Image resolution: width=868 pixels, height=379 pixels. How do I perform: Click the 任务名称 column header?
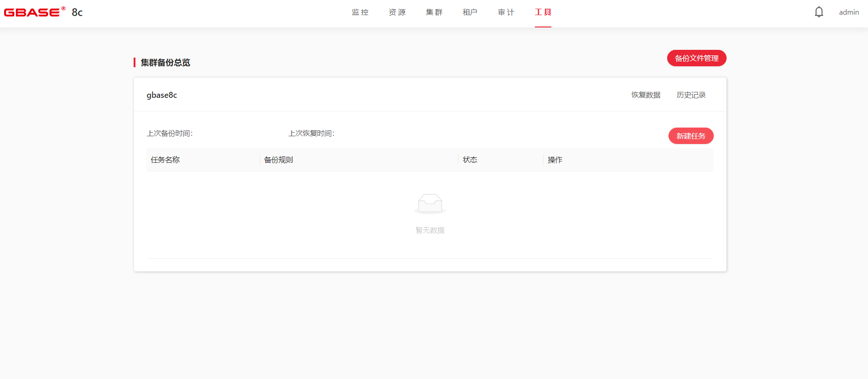[165, 160]
